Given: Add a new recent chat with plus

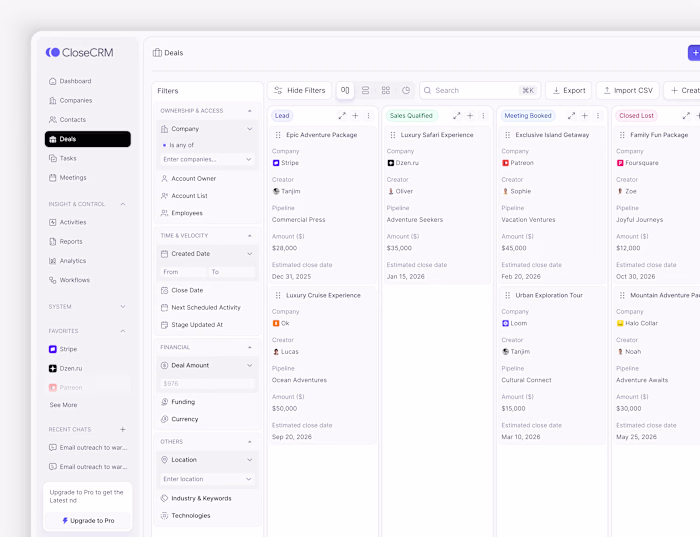Looking at the screenshot, I should 123,429.
